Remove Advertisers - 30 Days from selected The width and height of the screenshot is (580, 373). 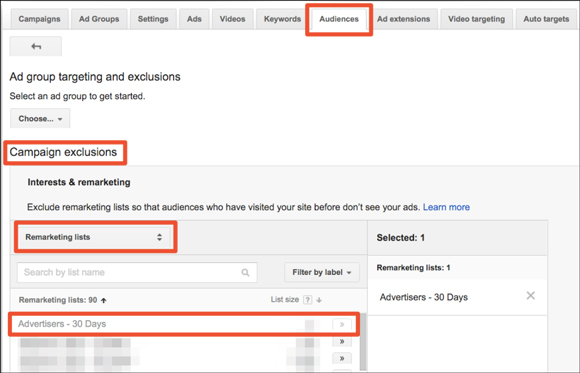click(530, 296)
